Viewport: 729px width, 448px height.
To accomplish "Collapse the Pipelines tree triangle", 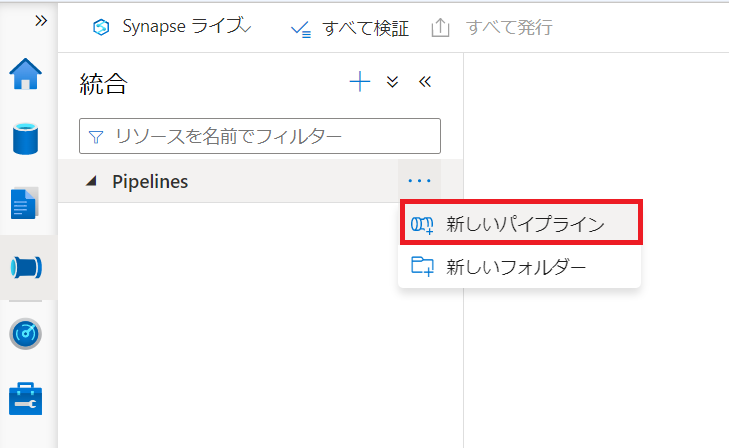I will point(92,181).
